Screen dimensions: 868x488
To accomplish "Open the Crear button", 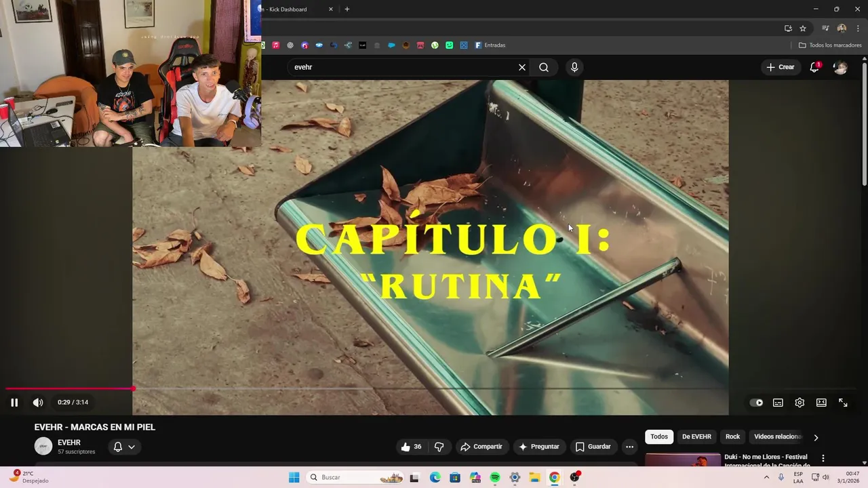I will coord(780,67).
